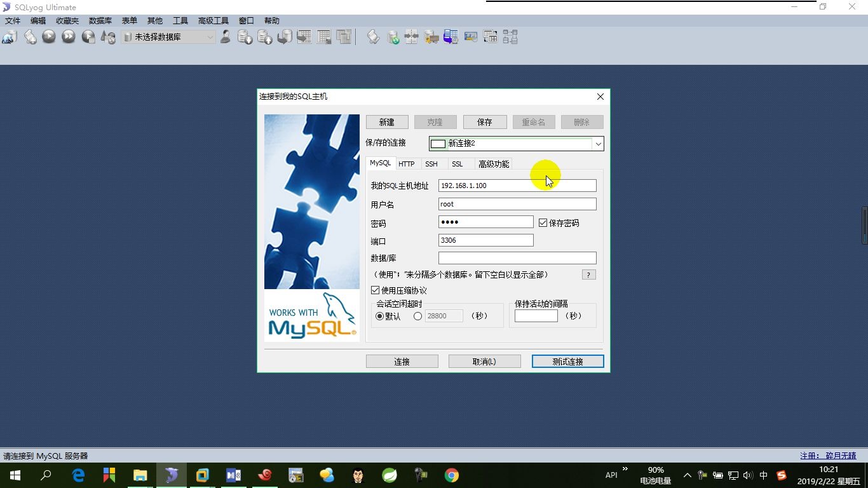Click the 测试连接 button

tap(567, 361)
